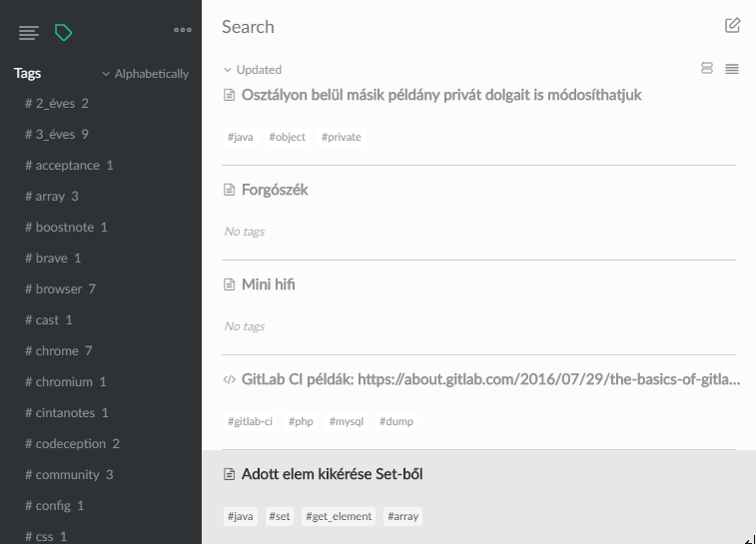Open the notes list view icon in sidebar
The height and width of the screenshot is (544, 756).
[x=29, y=33]
